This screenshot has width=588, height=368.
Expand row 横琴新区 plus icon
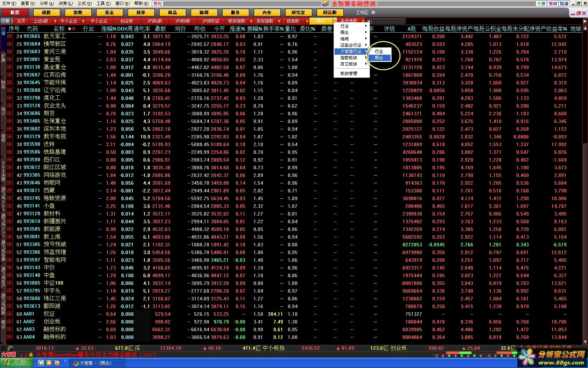[9, 44]
